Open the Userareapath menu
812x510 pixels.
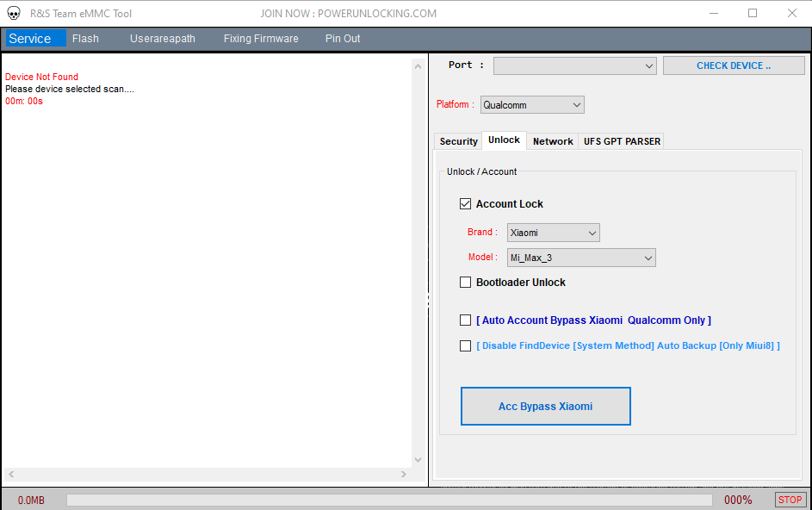click(x=162, y=38)
